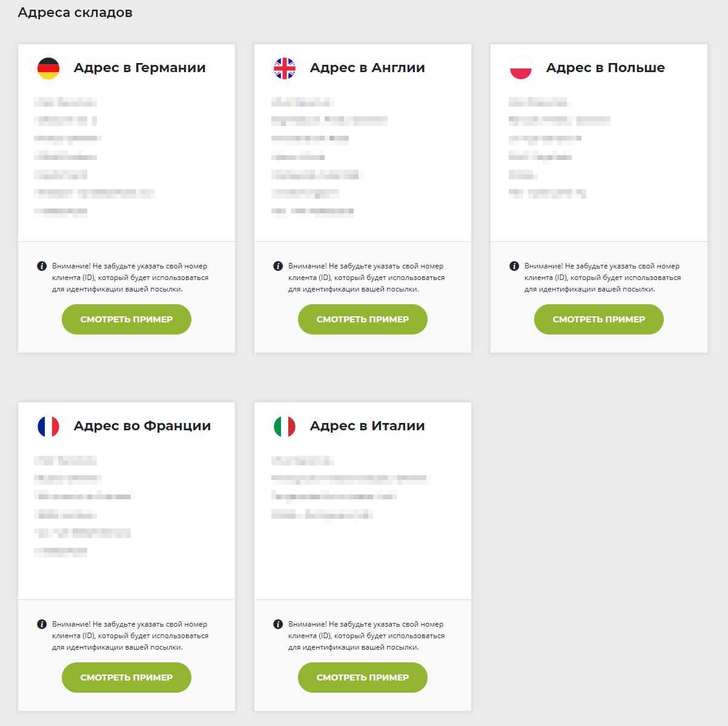Click the Italian flag icon
Image resolution: width=728 pixels, height=726 pixels.
(285, 427)
